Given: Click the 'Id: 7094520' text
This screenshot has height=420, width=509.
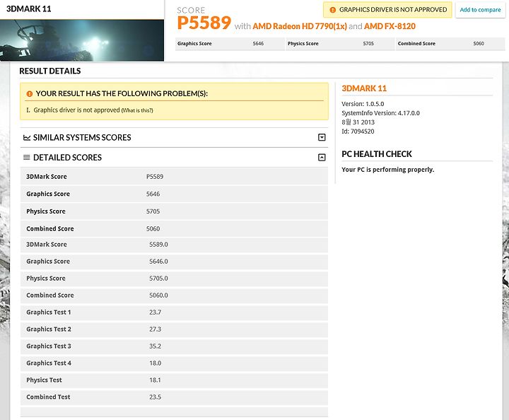Looking at the screenshot, I should [x=358, y=132].
